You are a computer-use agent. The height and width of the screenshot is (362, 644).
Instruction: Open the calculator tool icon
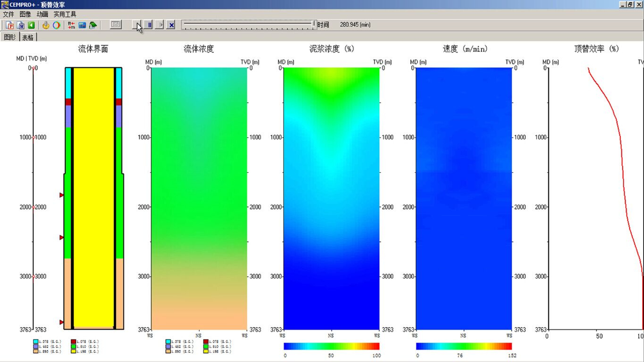click(82, 25)
